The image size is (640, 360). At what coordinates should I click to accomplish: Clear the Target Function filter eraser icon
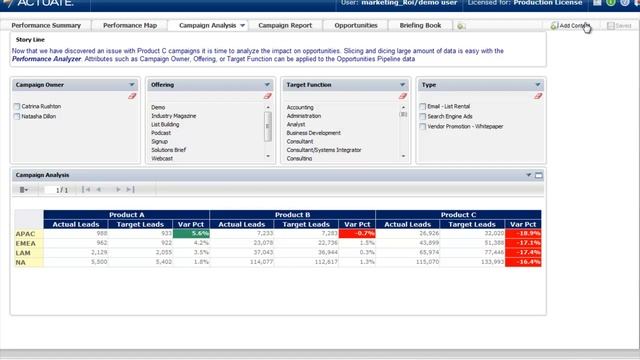[403, 96]
